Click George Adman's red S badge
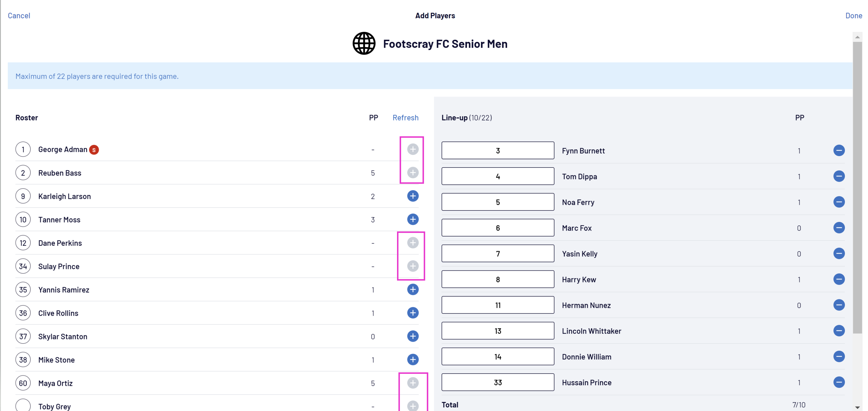The height and width of the screenshot is (411, 868). [x=94, y=150]
